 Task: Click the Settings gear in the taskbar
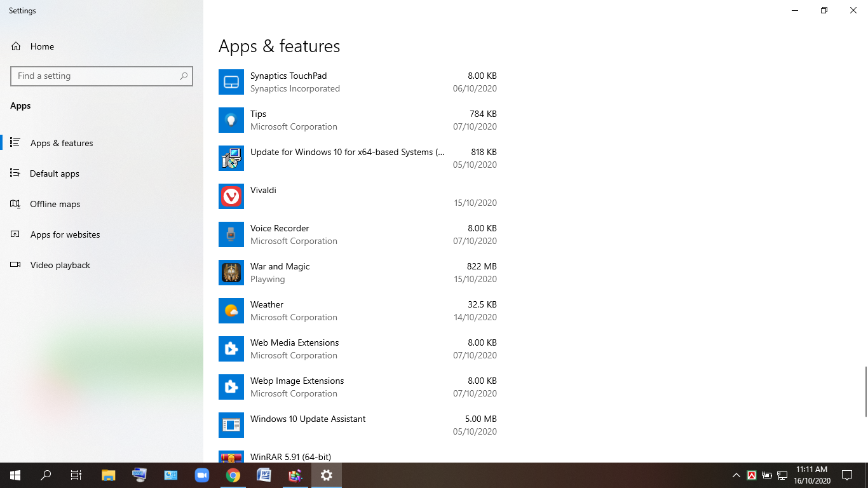(327, 475)
